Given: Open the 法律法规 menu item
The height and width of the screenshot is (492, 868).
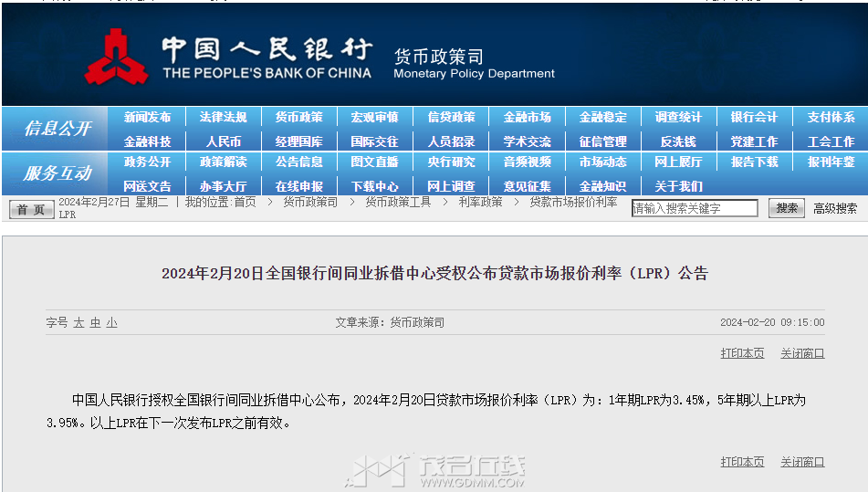Looking at the screenshot, I should coord(223,118).
